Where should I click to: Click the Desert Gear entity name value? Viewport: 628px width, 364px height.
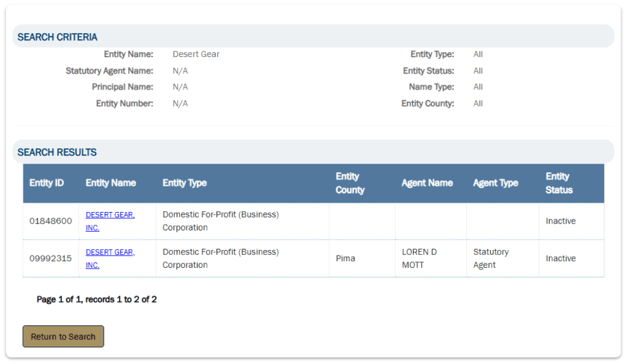point(196,54)
